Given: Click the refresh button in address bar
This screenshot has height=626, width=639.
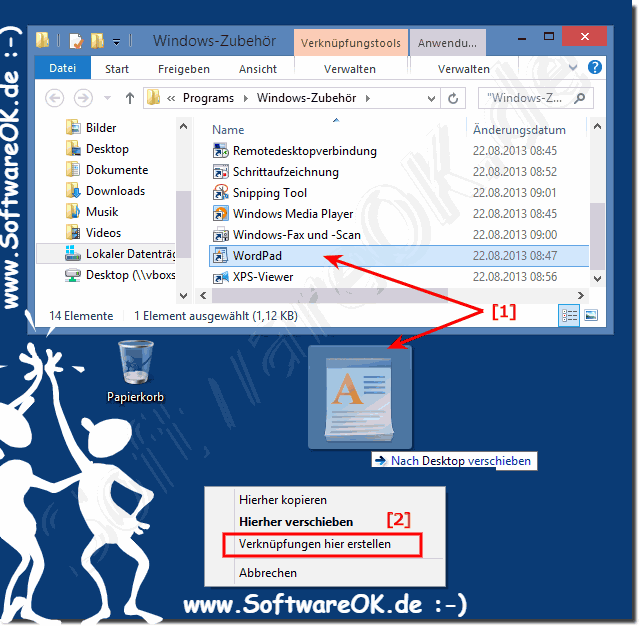Looking at the screenshot, I should [x=453, y=98].
